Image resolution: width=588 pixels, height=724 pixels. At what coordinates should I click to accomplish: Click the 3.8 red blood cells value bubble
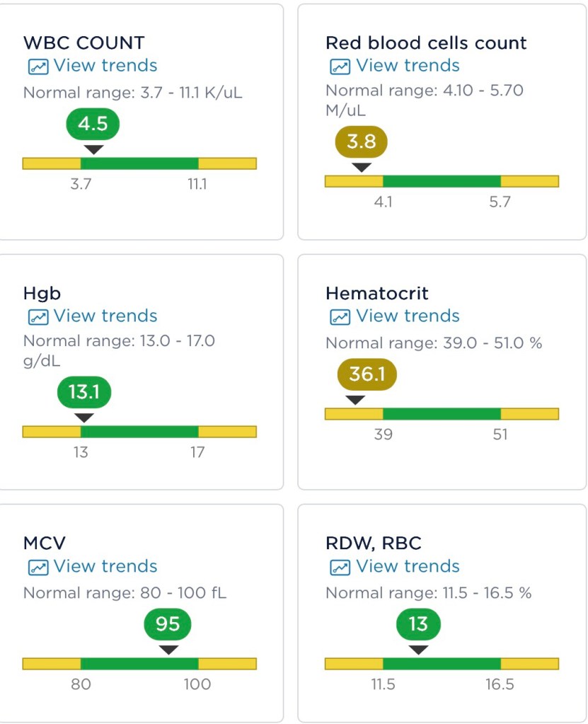[361, 142]
